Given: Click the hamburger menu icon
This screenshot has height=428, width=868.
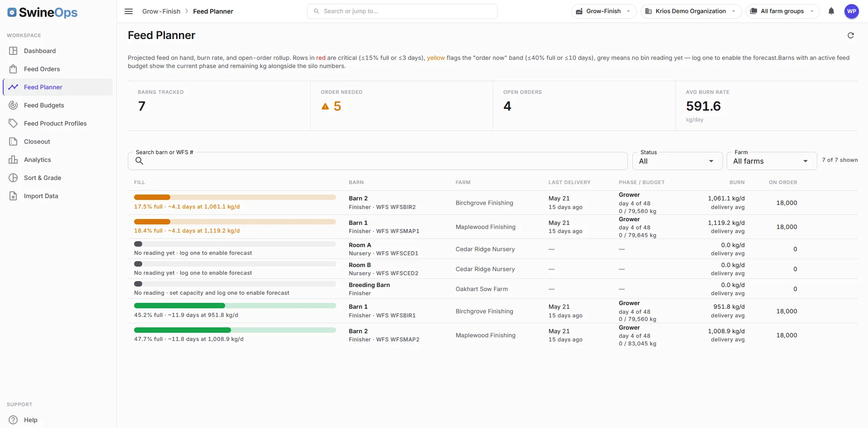Looking at the screenshot, I should [x=129, y=11].
